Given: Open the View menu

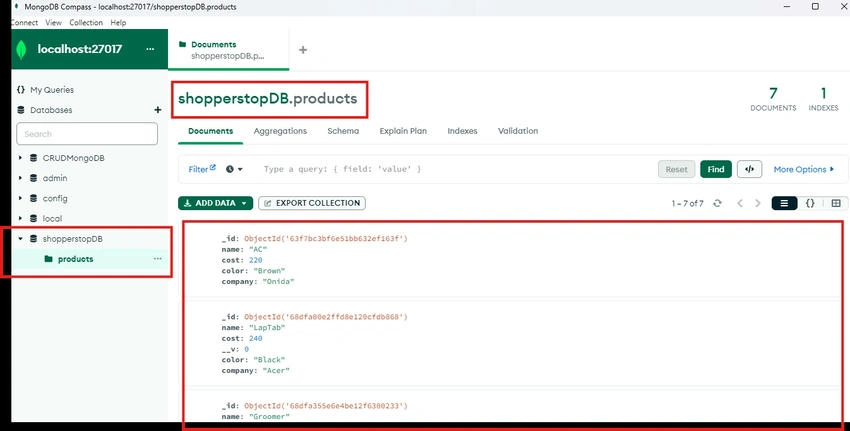Looking at the screenshot, I should click(53, 23).
